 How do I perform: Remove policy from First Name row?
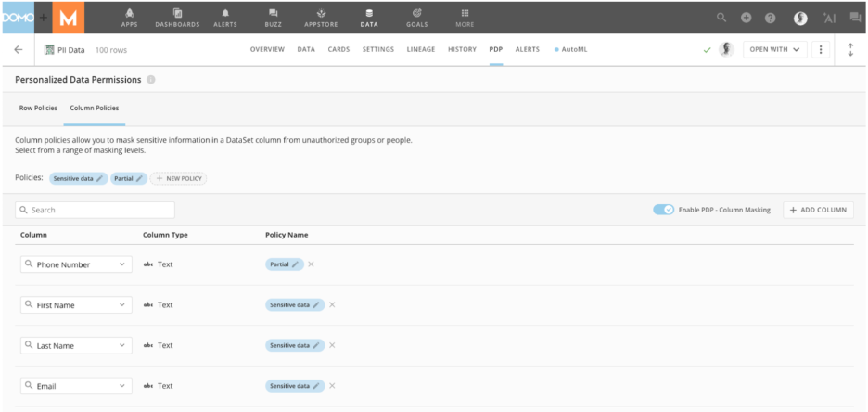click(x=332, y=304)
